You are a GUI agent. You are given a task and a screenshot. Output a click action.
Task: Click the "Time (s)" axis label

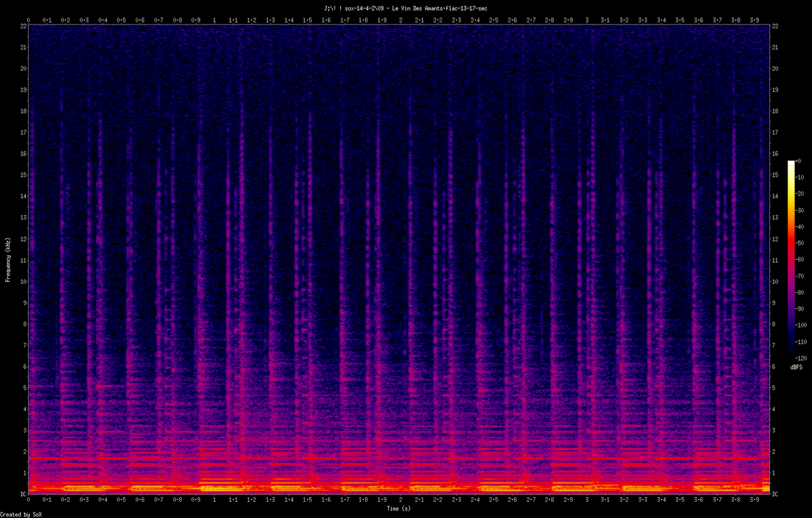point(399,509)
